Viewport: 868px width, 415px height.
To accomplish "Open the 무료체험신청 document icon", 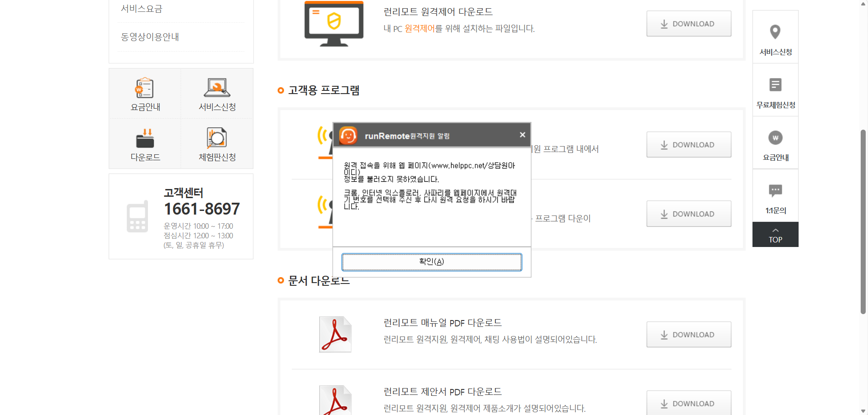I will coord(775,84).
